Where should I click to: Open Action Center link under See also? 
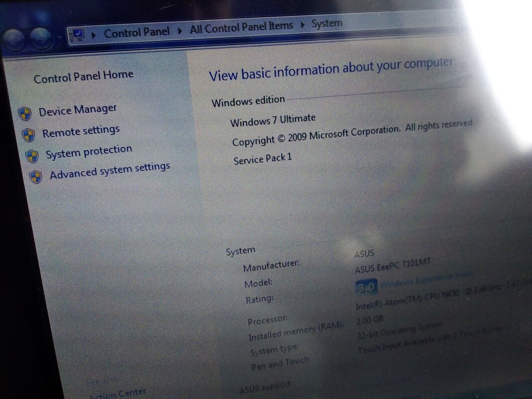click(118, 394)
